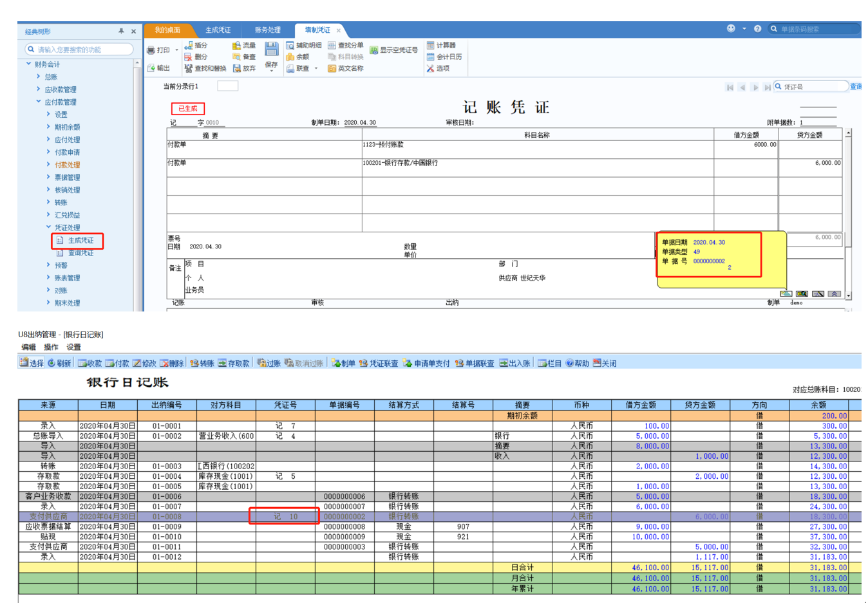Click 删除 delete in the bank journal toolbar
Viewport: 868px width, 603px height.
tap(173, 363)
